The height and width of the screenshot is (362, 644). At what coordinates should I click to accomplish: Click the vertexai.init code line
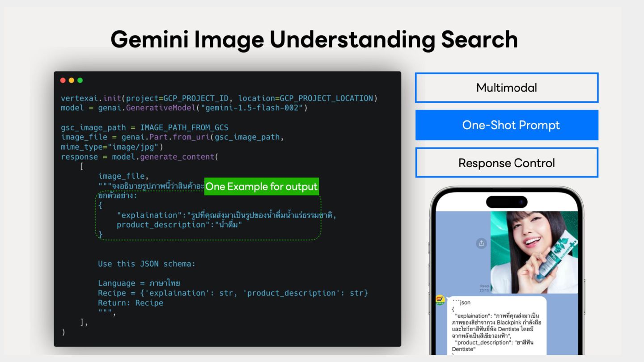(220, 98)
